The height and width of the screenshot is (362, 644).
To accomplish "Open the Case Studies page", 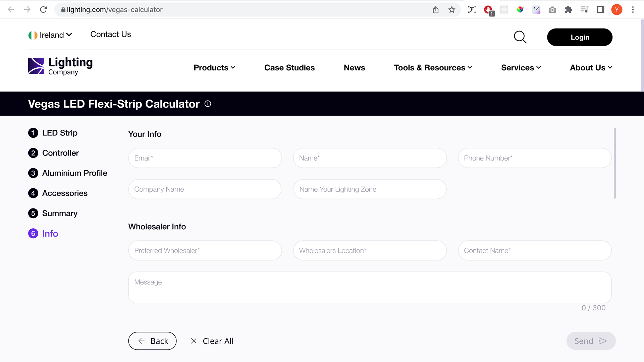I will (289, 68).
